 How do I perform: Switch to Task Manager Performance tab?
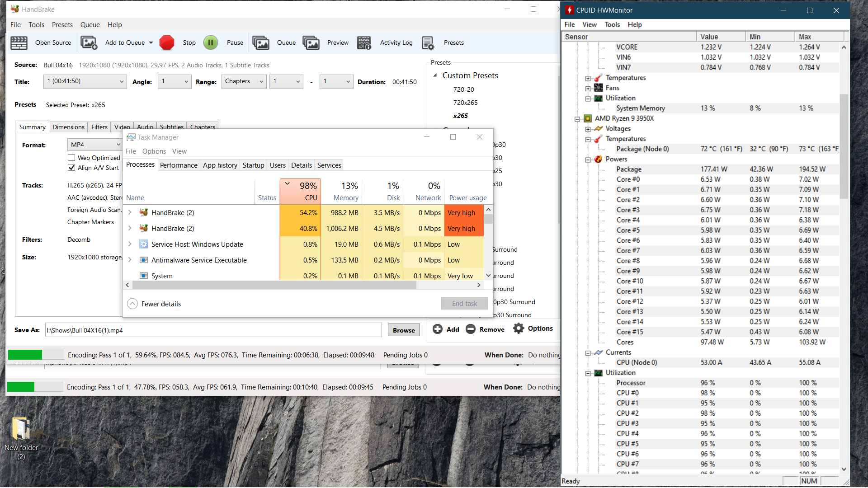pyautogui.click(x=179, y=165)
